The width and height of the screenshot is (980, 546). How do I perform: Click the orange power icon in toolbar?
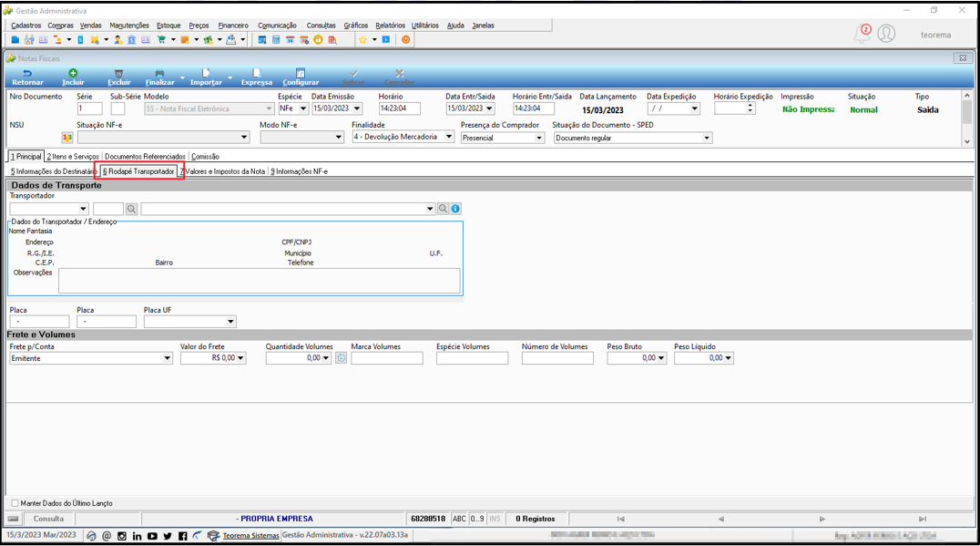405,39
